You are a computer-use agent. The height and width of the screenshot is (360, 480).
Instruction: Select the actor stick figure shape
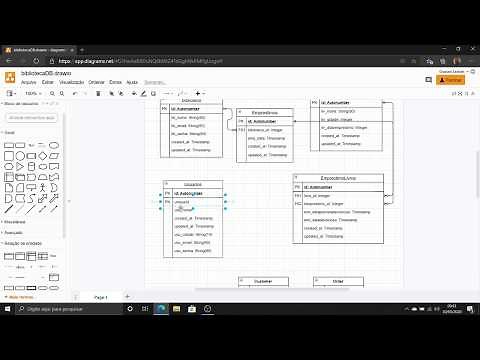tap(43, 188)
